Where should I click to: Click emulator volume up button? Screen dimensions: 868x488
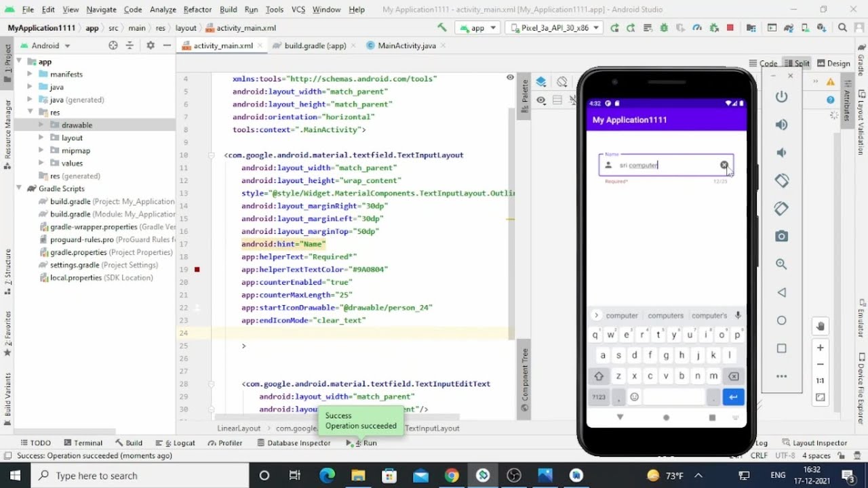782,125
